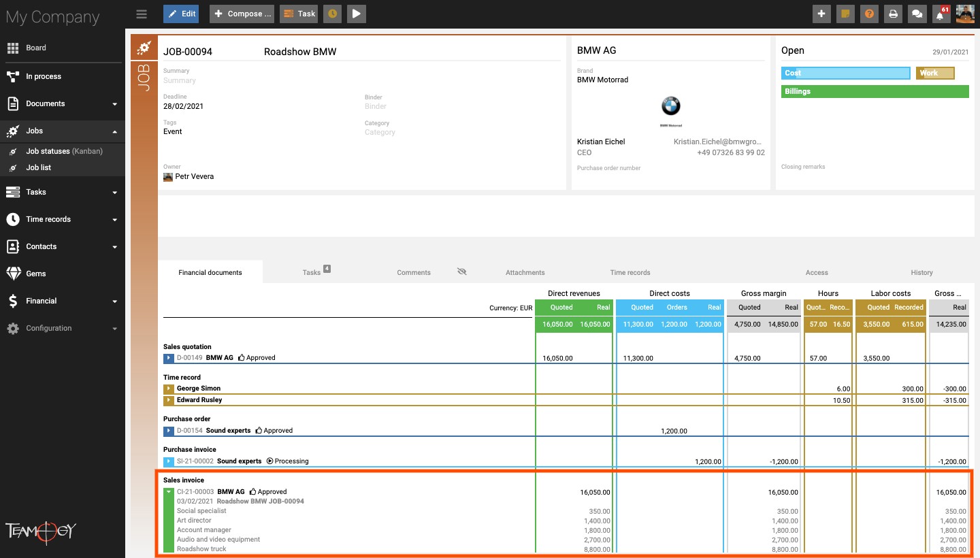The width and height of the screenshot is (980, 558).
Task: Open the D-00149 quotation link
Action: click(189, 358)
